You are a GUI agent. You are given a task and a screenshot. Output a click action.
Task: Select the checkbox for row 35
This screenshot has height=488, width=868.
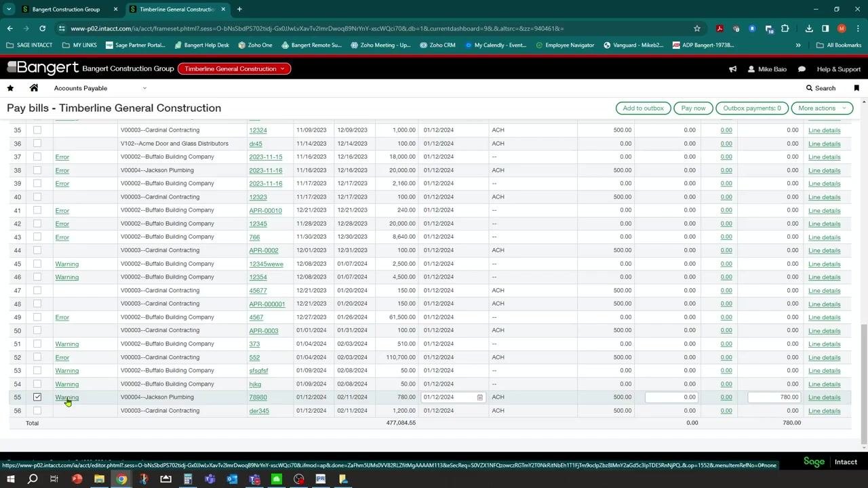pos(37,130)
